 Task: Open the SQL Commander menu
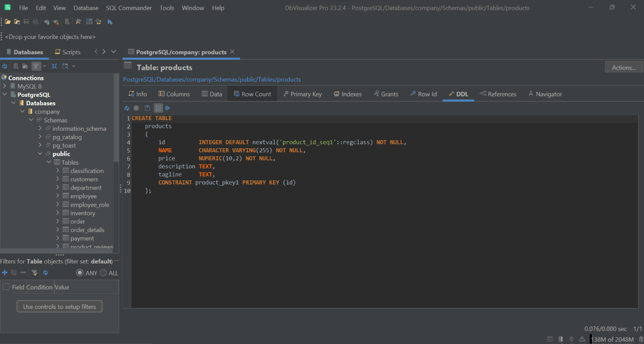point(129,7)
